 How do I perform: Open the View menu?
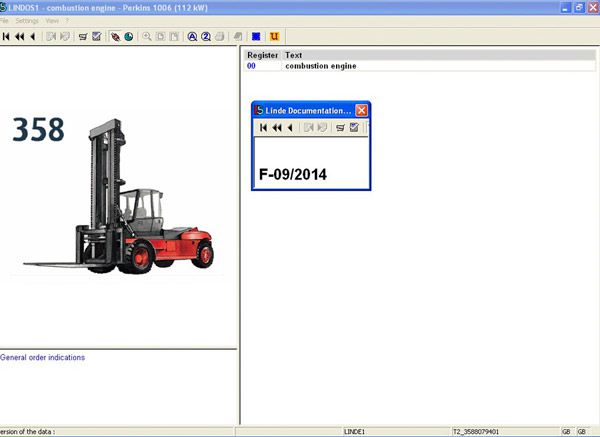click(x=52, y=21)
